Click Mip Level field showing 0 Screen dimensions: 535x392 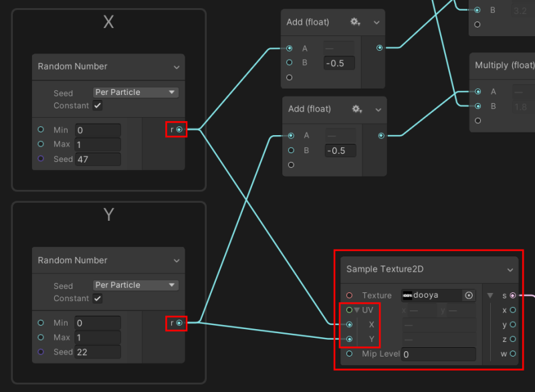click(x=439, y=354)
